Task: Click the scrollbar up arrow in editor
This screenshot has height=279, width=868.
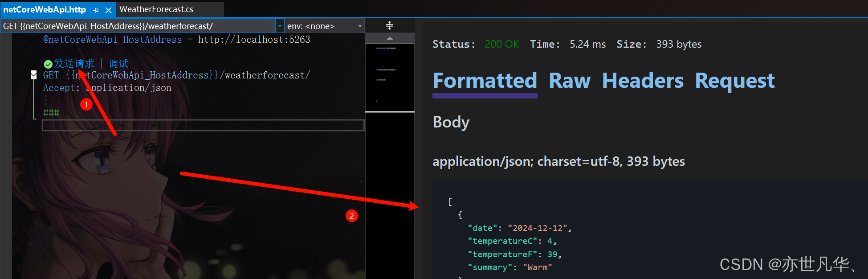Action: (390, 38)
